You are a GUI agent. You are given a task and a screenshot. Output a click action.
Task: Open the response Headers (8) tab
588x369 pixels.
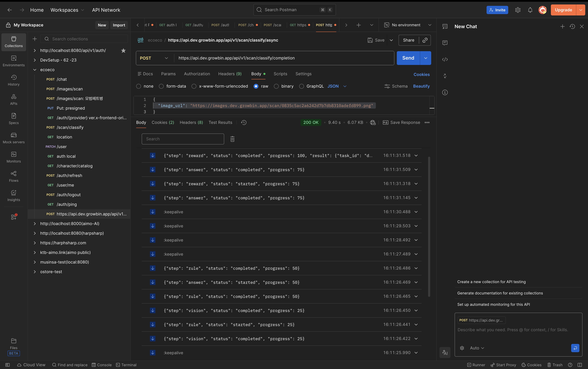click(191, 122)
